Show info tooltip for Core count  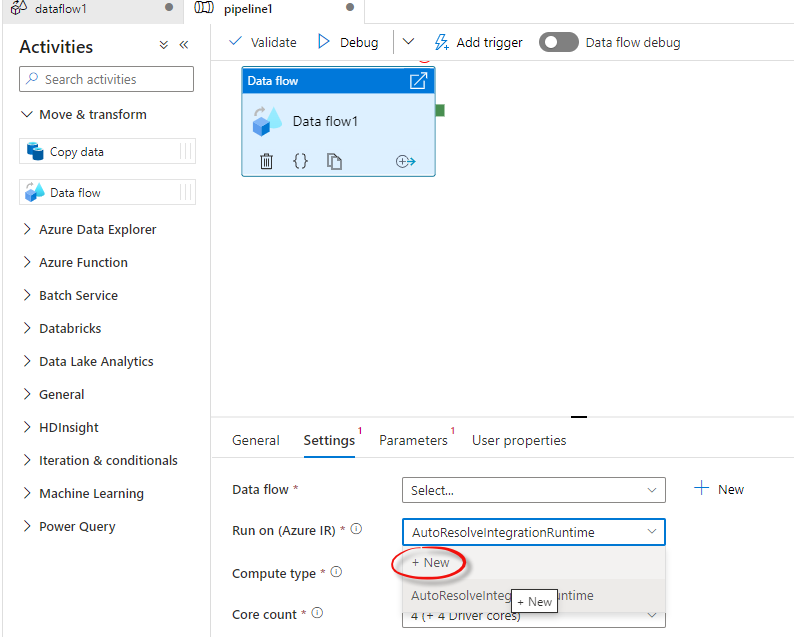(x=317, y=613)
